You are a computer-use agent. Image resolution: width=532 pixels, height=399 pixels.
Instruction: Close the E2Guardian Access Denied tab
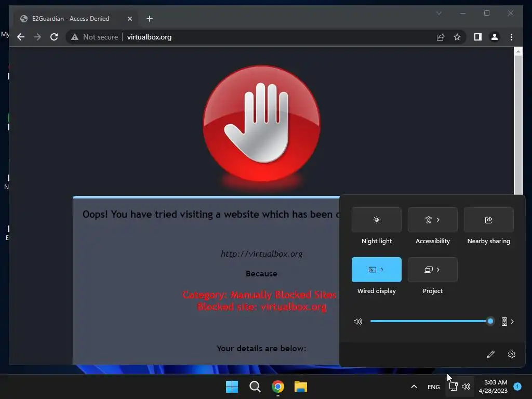(x=129, y=19)
